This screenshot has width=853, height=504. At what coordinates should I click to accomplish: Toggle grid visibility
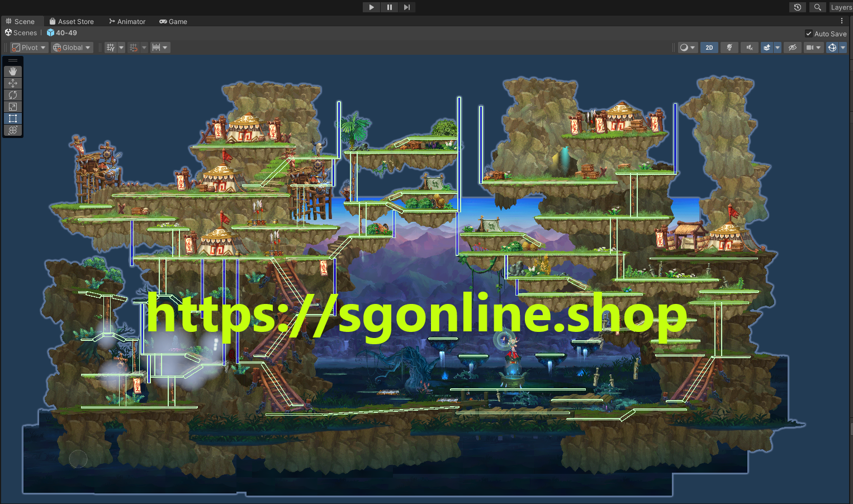pyautogui.click(x=111, y=47)
